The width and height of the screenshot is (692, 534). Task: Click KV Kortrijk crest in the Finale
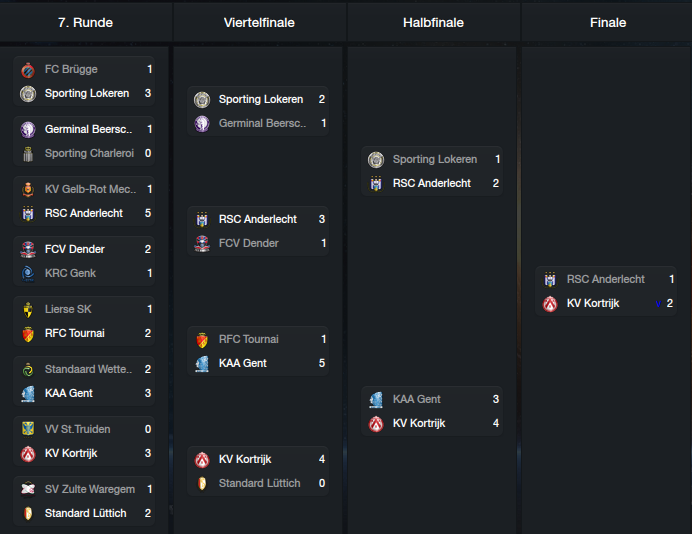tap(550, 304)
